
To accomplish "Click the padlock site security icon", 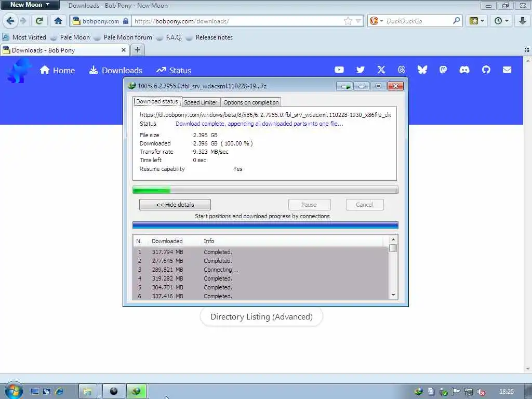I will pos(126,21).
